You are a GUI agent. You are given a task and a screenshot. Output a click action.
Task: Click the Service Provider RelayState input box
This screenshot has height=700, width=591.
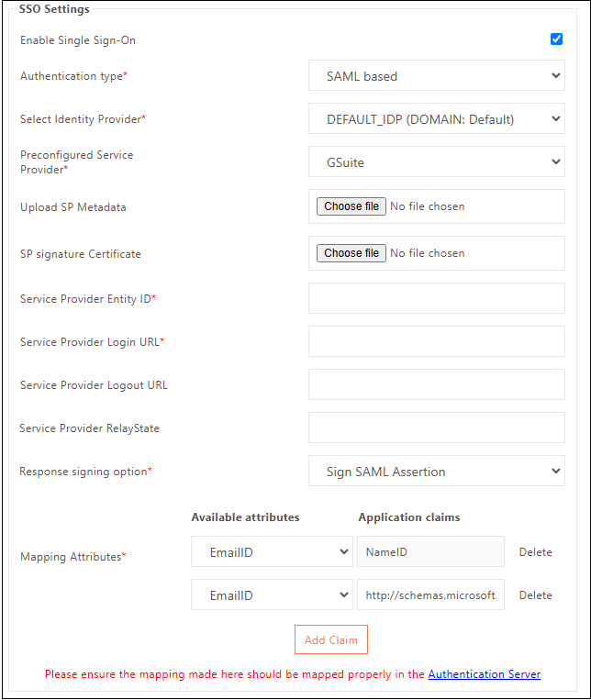tap(436, 428)
